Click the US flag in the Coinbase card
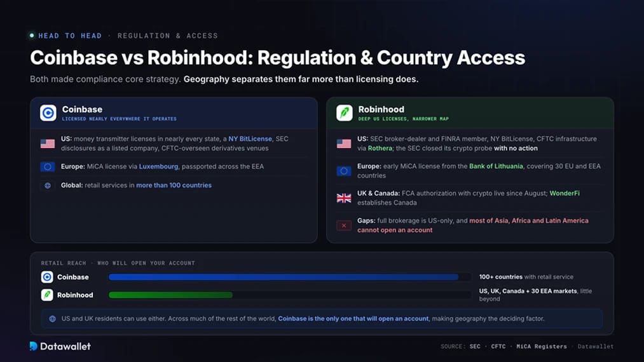Image resolution: width=644 pixels, height=362 pixels. click(48, 144)
